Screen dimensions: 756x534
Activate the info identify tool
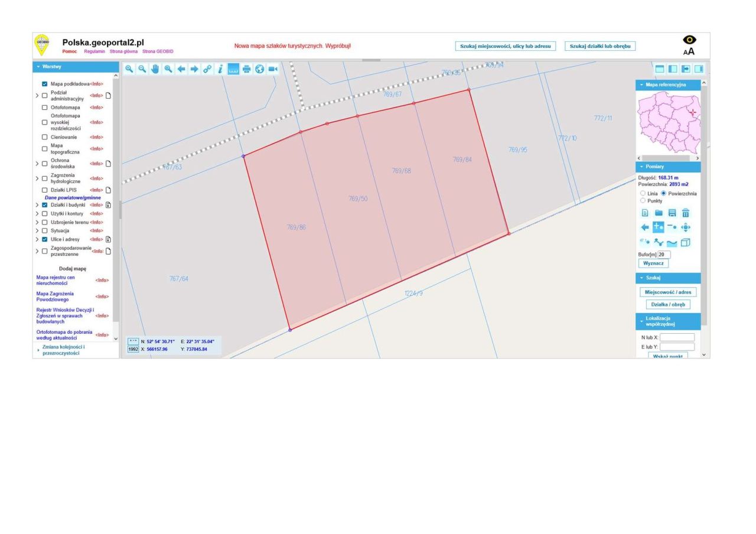click(x=220, y=69)
